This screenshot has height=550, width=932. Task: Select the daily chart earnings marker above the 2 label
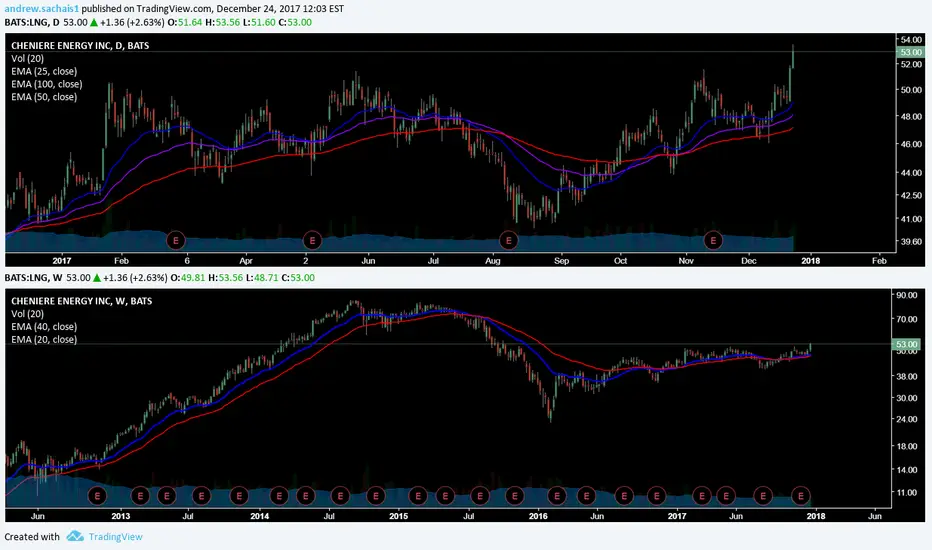point(312,240)
